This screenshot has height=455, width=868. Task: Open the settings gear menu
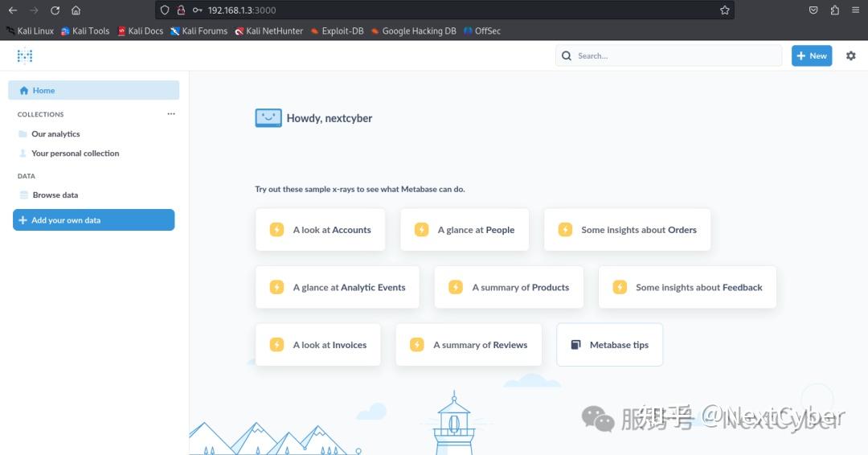tap(851, 55)
